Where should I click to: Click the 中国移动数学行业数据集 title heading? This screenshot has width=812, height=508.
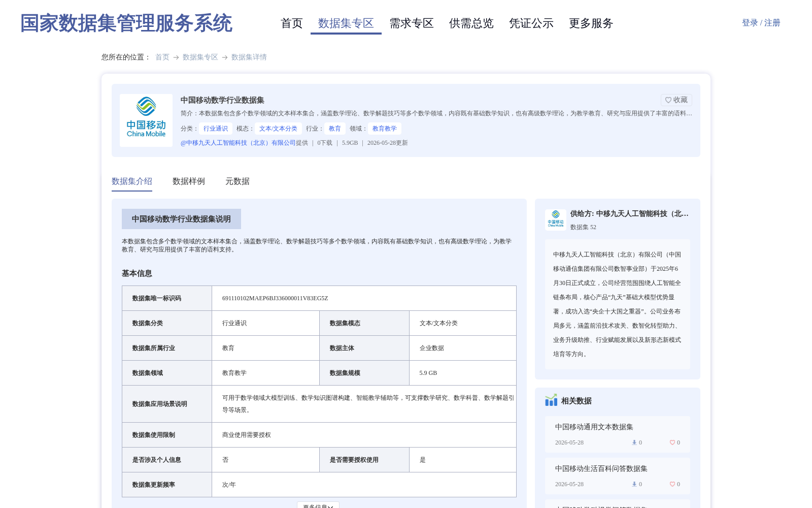(222, 100)
